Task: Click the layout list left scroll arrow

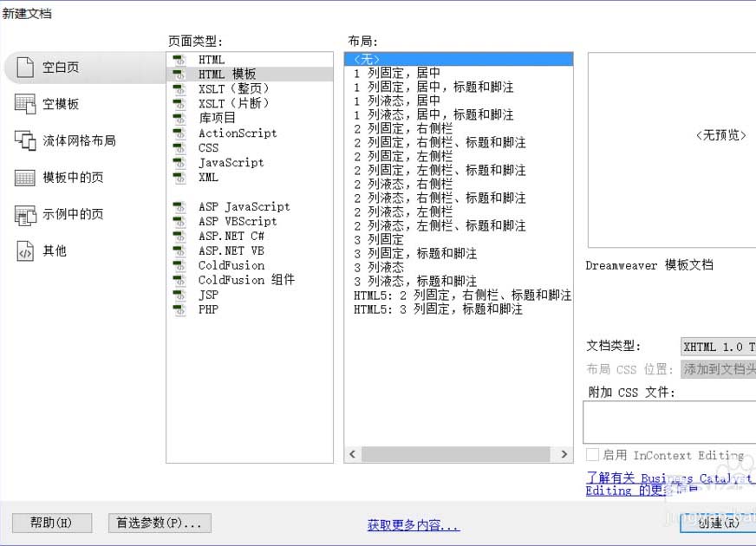Action: tap(353, 454)
